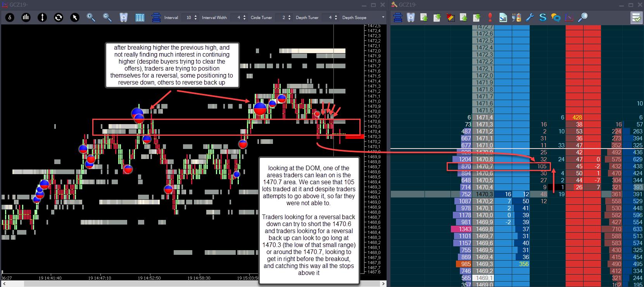
Task: Zoom out with the minus magnifier
Action: click(x=107, y=17)
